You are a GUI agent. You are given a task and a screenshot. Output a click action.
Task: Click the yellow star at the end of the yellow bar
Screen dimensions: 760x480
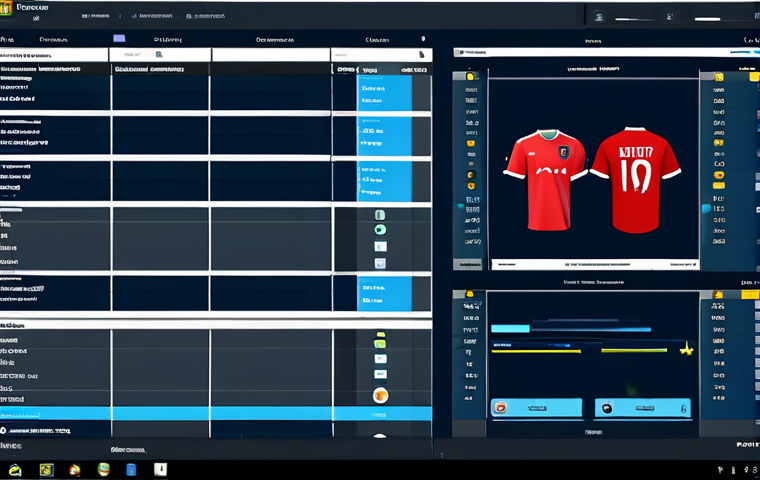pyautogui.click(x=686, y=349)
